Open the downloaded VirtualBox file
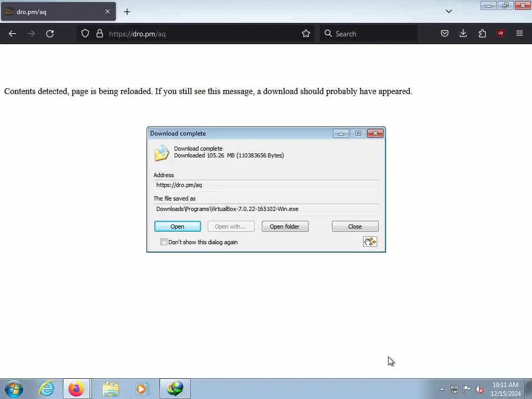 (x=178, y=227)
